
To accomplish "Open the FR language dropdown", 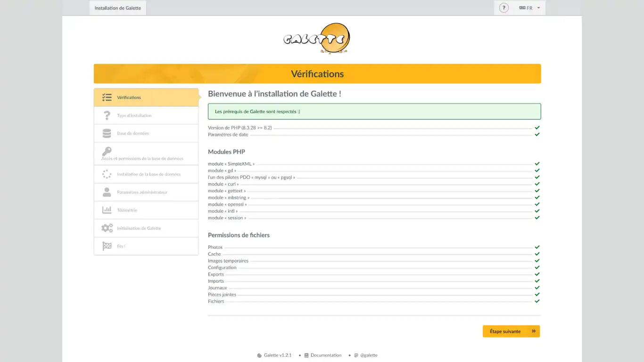I will coord(529,8).
